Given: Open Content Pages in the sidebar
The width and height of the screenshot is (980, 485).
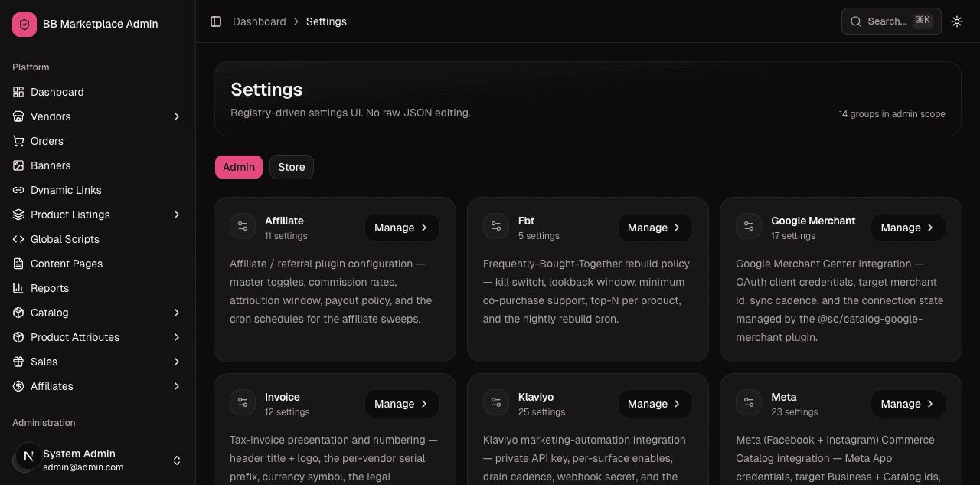Looking at the screenshot, I should [x=98, y=264].
